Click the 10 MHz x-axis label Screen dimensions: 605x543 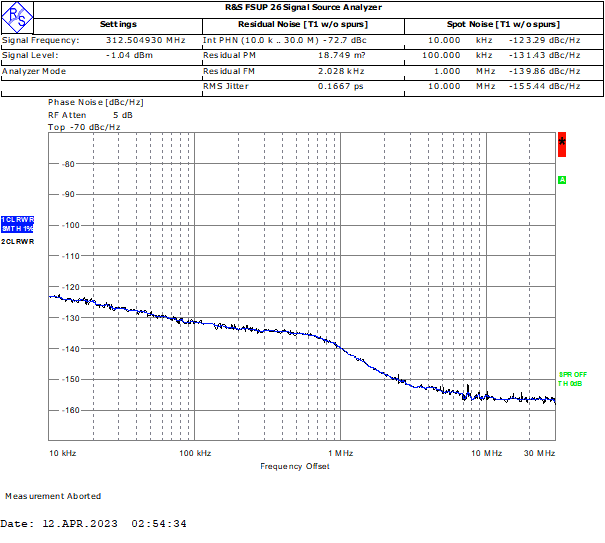[x=487, y=453]
